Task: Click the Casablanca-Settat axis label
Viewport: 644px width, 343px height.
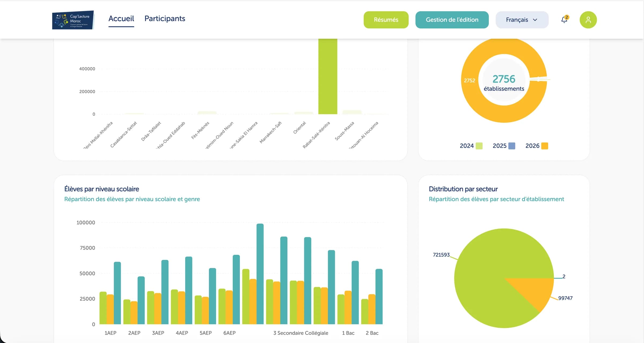Action: pyautogui.click(x=124, y=134)
